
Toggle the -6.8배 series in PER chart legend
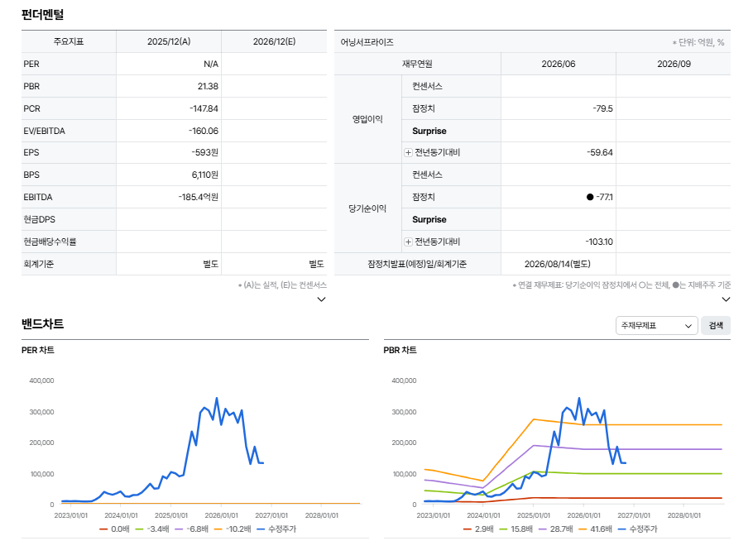coord(192,529)
